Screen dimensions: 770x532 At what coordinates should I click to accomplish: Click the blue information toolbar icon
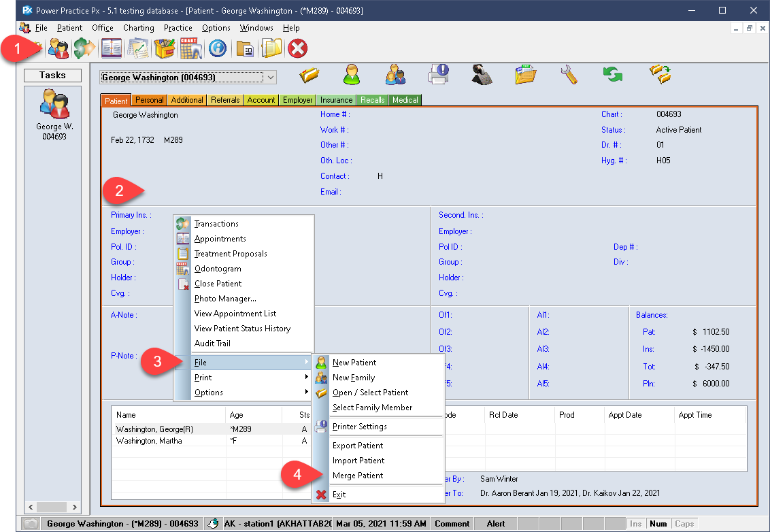pyautogui.click(x=218, y=48)
